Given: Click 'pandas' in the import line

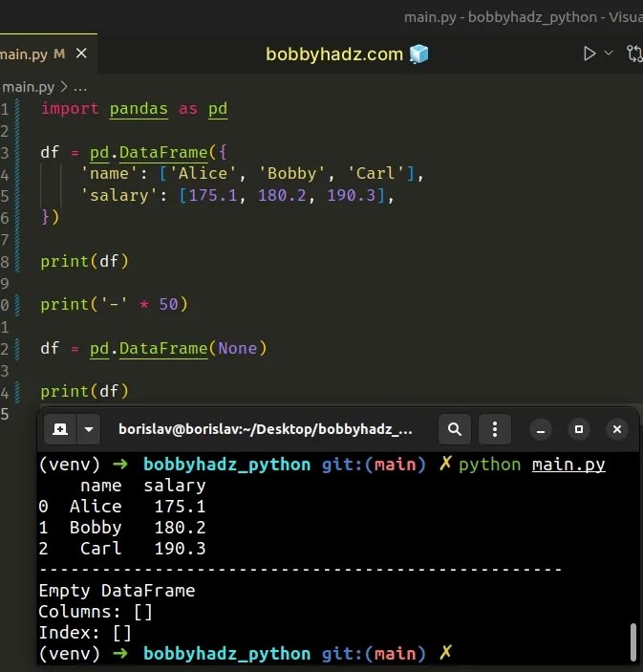Looking at the screenshot, I should tap(139, 109).
